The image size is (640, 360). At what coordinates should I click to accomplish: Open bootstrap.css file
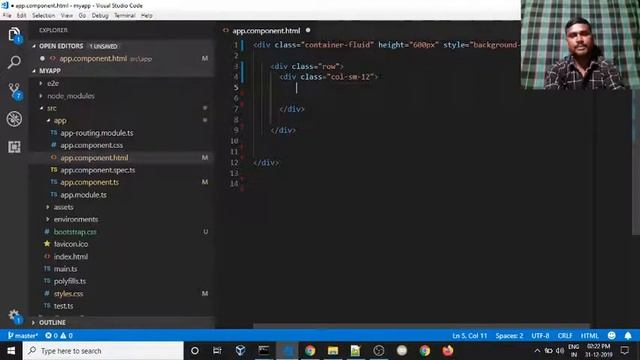pyautogui.click(x=75, y=231)
